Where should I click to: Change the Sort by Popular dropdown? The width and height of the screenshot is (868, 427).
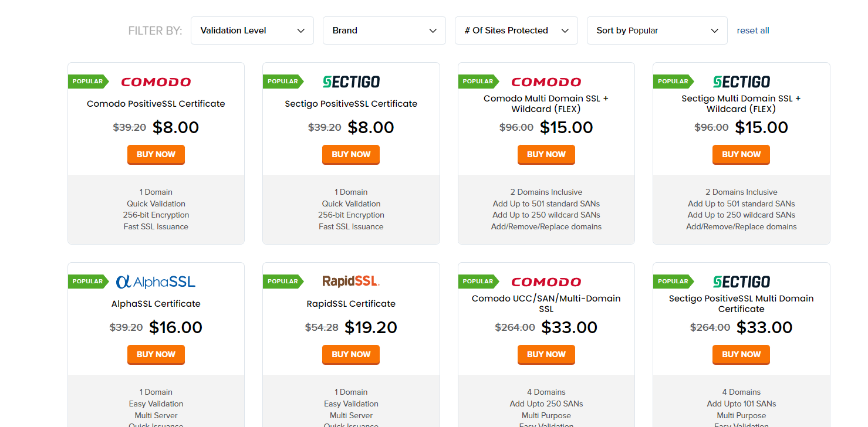(x=657, y=30)
